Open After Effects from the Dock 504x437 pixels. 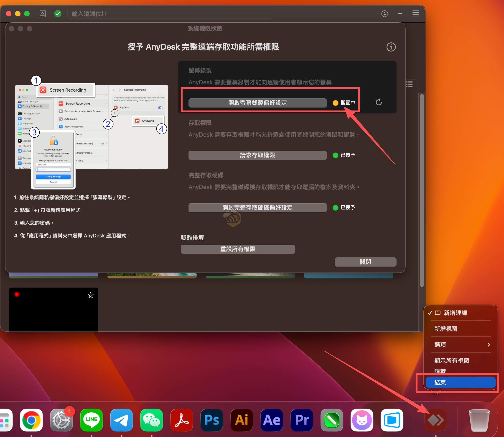pyautogui.click(x=272, y=420)
